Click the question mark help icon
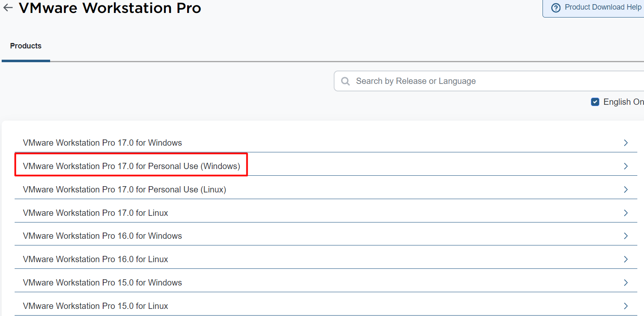The image size is (644, 316). tap(555, 8)
